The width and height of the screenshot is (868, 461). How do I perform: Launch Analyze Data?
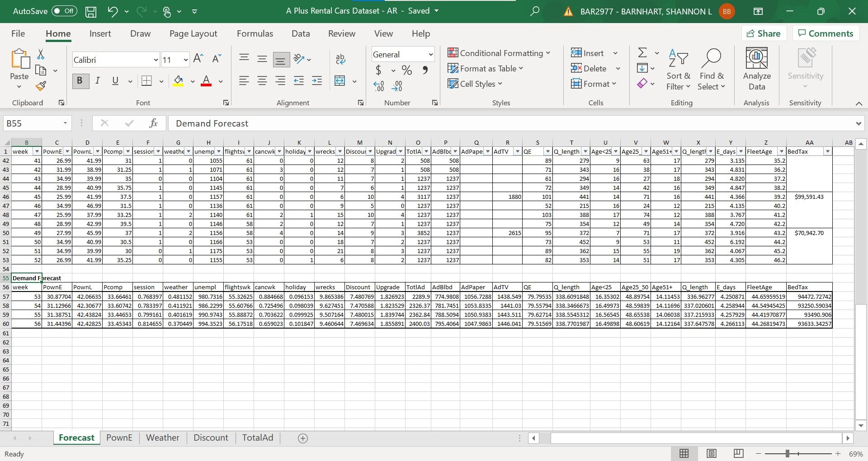pos(757,69)
